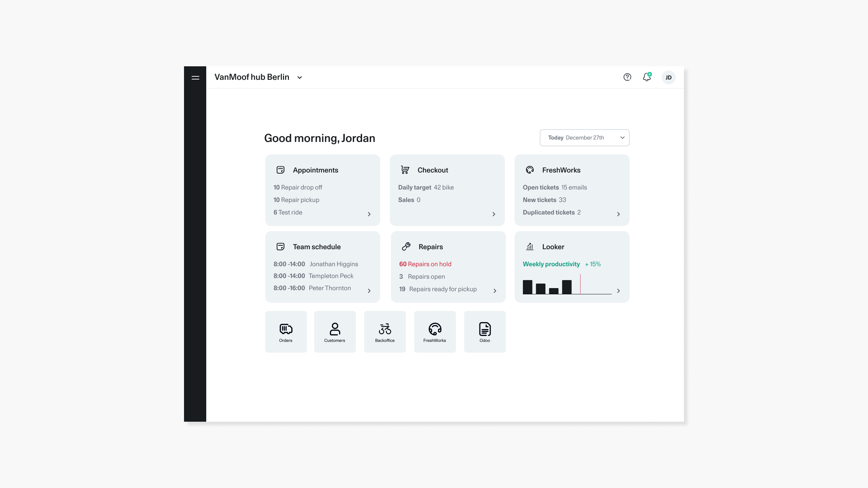This screenshot has width=868, height=488.
Task: Click the FreshWorks card title
Action: click(x=561, y=170)
